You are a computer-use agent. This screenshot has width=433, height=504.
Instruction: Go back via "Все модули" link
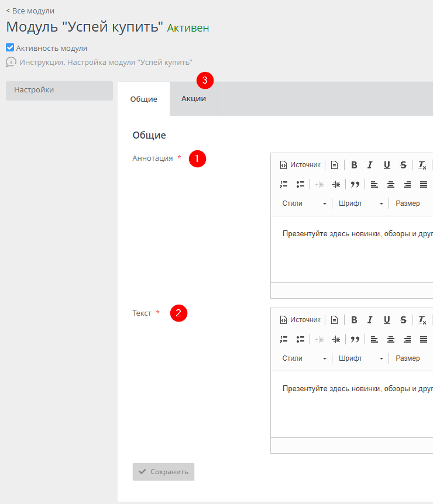pos(30,11)
